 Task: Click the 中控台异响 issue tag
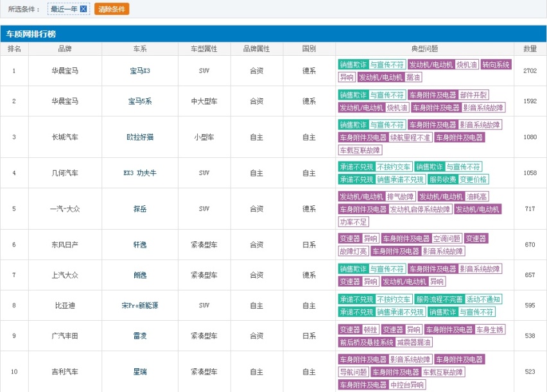coord(407,385)
